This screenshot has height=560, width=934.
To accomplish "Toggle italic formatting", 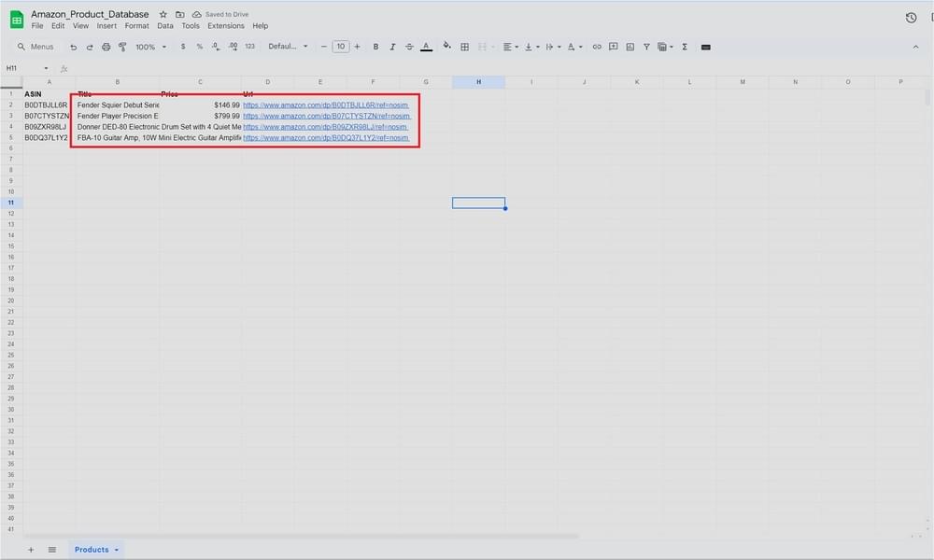I will pos(392,46).
